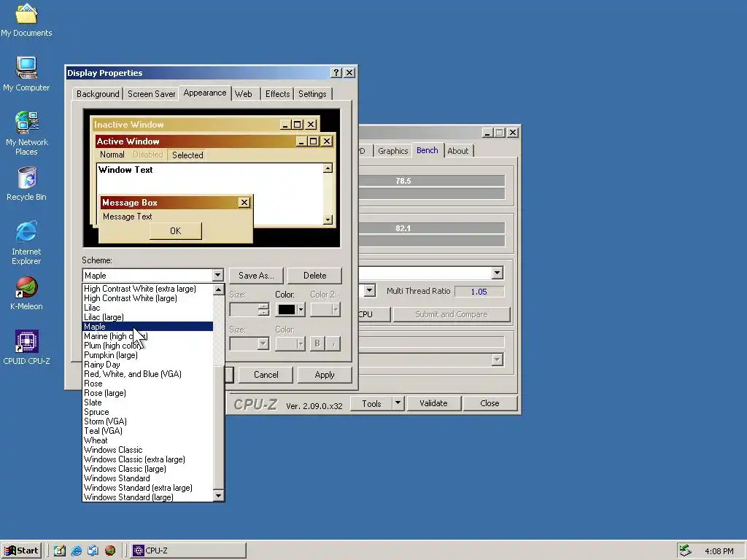Click the preview window scroll-down arrow
The width and height of the screenshot is (747, 560).
coord(328,219)
